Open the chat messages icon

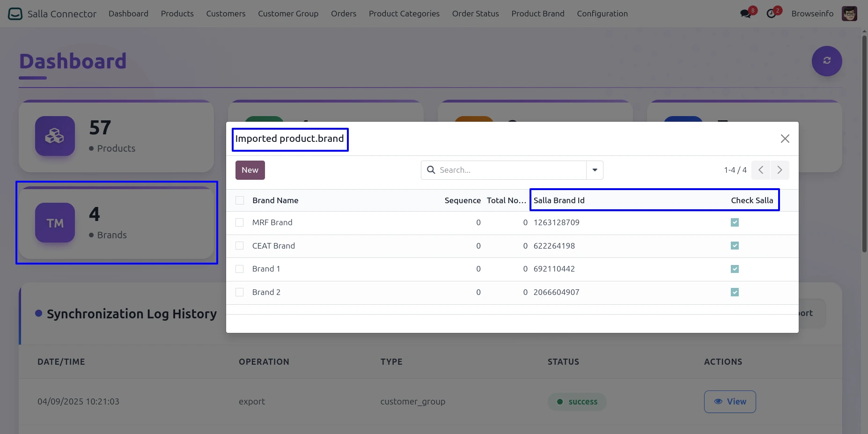click(745, 14)
